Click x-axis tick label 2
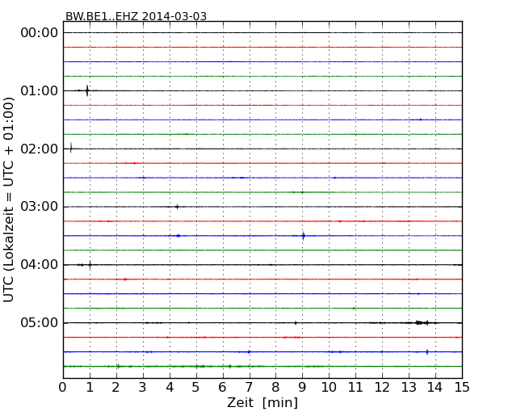 [x=116, y=388]
